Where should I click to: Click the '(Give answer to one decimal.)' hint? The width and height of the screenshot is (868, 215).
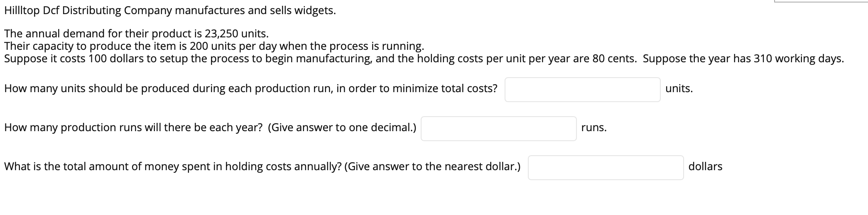tap(342, 127)
